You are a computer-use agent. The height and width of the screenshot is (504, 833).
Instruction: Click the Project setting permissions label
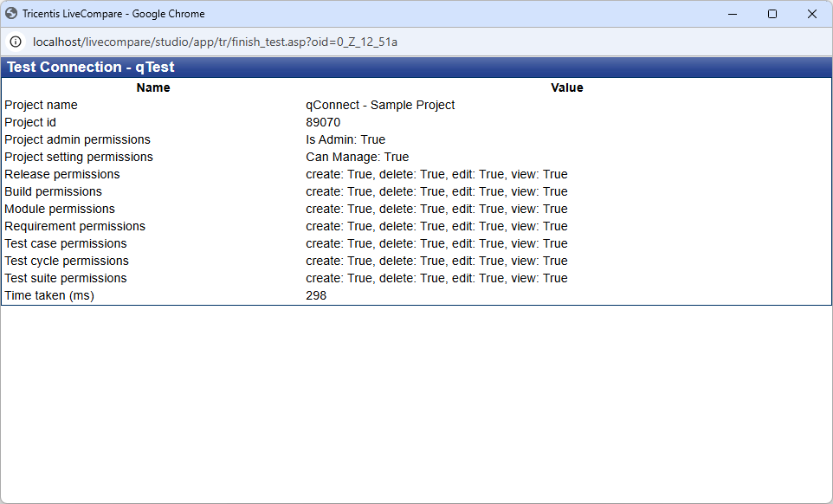[x=78, y=157]
